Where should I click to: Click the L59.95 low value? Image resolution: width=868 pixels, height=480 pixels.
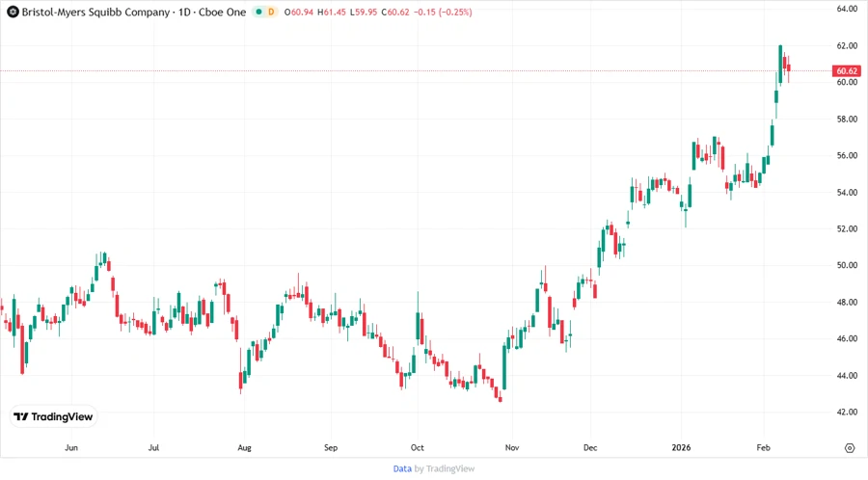[x=364, y=12]
